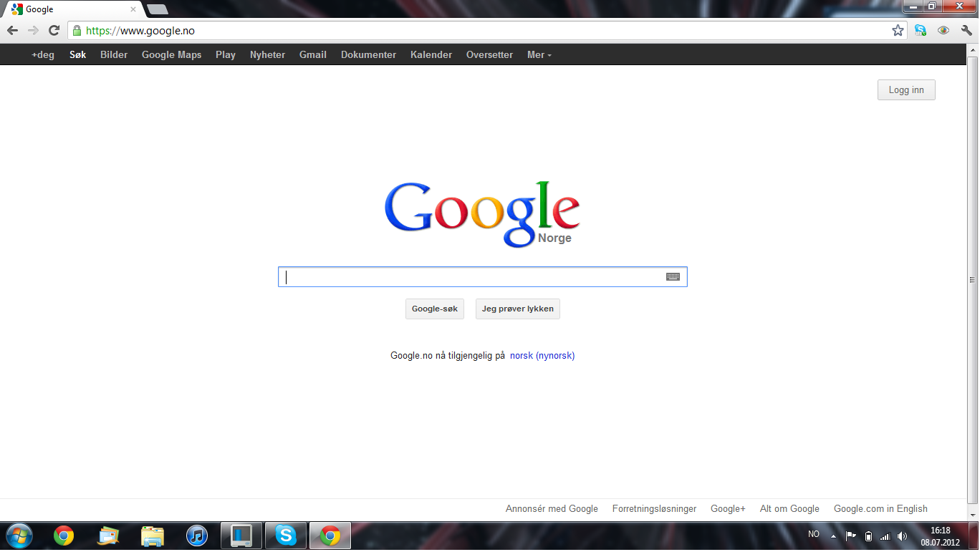Open a new tab with the new-tab button
This screenshot has height=552, width=980.
coord(158,9)
